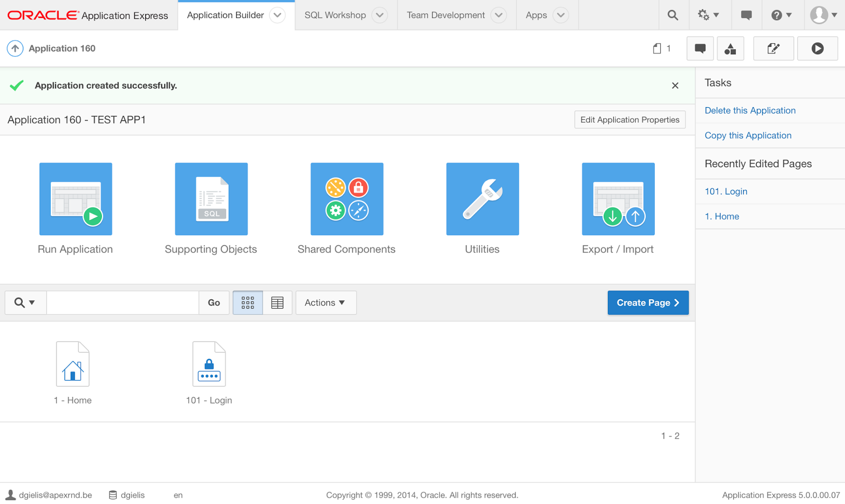Viewport: 845px width, 504px height.
Task: Click the Create Page button
Action: (x=648, y=303)
